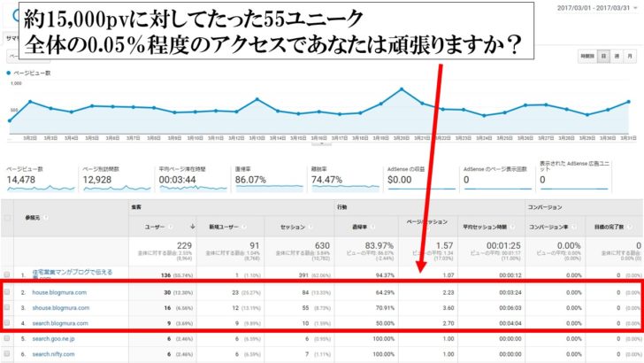Click the chart data point on 3月31日
Image resolution: width=644 pixels, height=363 pixels.
pyautogui.click(x=629, y=102)
